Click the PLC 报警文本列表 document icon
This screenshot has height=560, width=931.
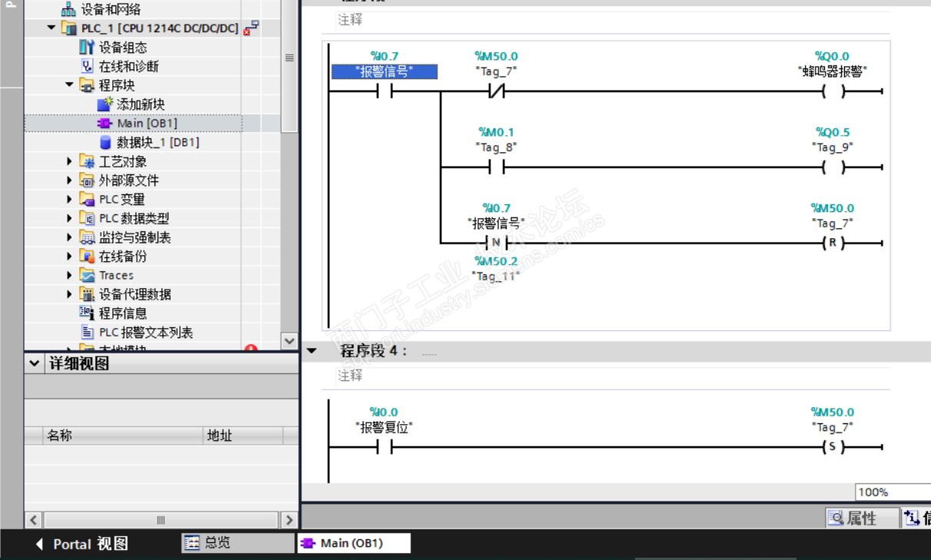[88, 332]
